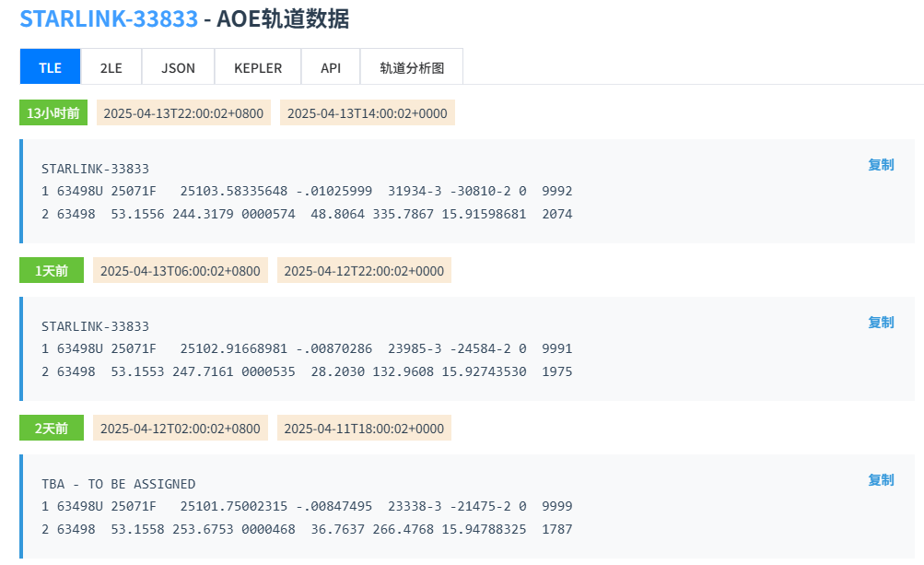Viewport: 924px width, 565px height.
Task: Click 复制 for the TBA - TO BE ASSIGNED entry
Action: 881,480
